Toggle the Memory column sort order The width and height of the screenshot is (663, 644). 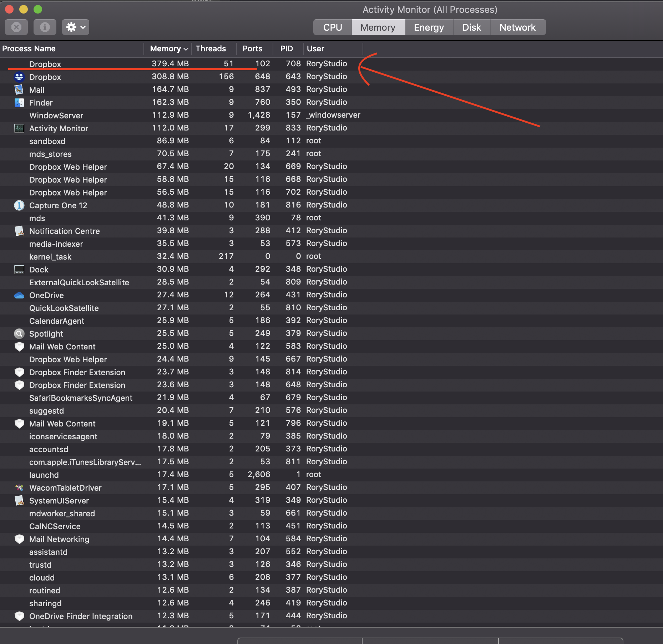pyautogui.click(x=168, y=48)
